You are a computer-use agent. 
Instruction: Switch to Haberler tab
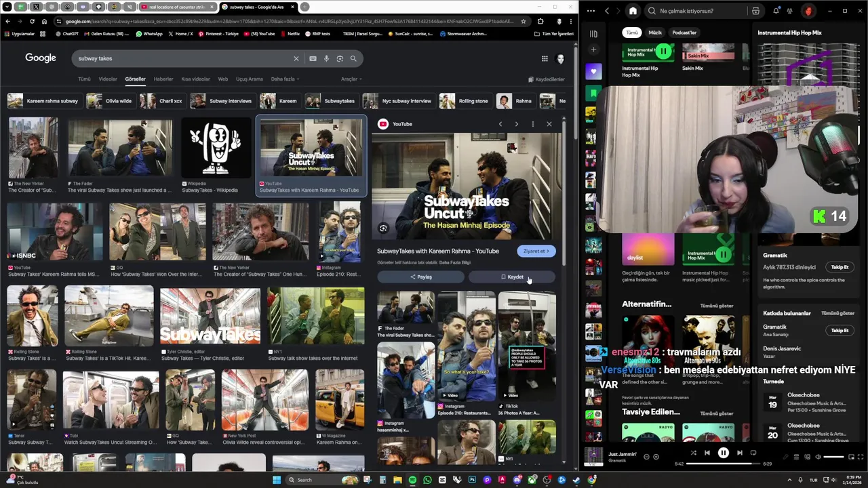point(163,79)
